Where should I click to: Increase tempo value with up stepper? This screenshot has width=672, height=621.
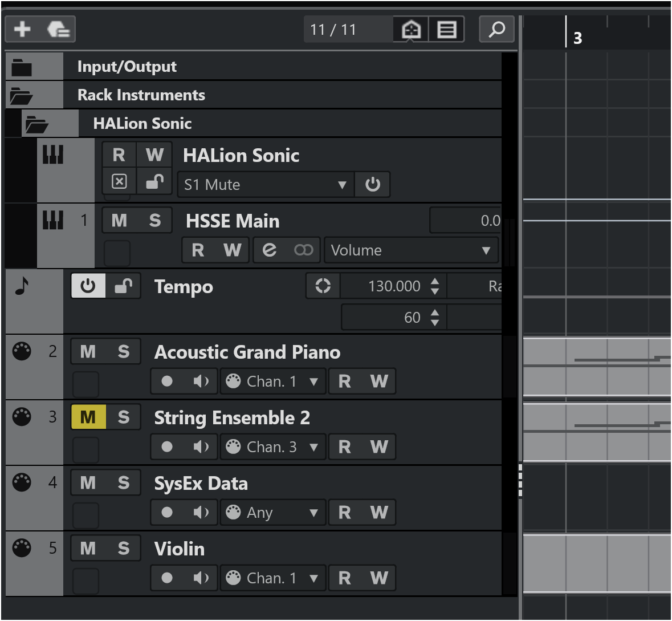coord(435,281)
